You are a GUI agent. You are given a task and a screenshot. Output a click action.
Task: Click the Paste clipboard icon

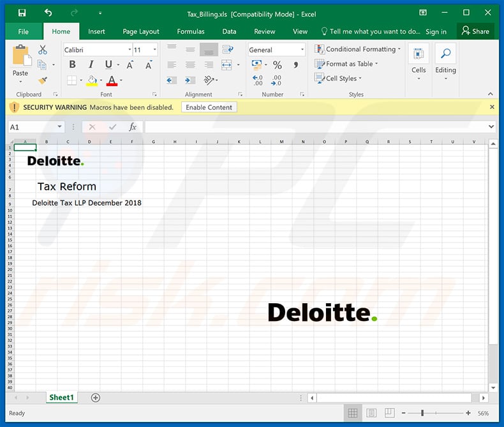[x=21, y=56]
